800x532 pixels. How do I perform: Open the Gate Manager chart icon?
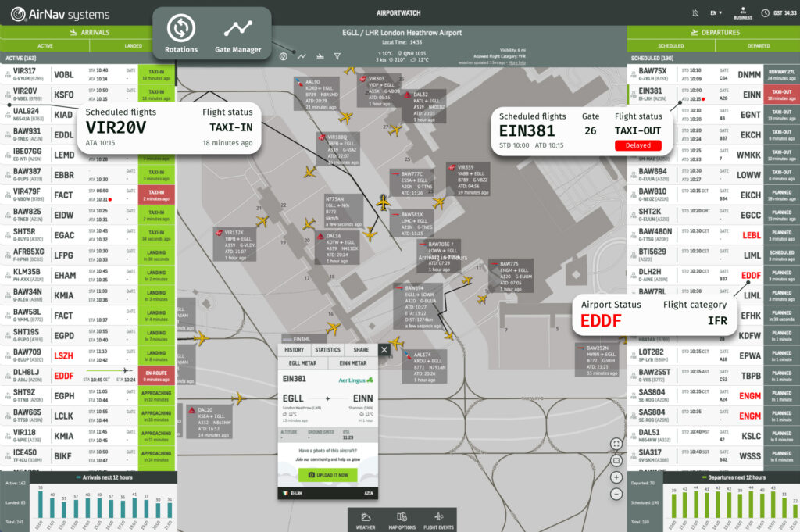pos(237,30)
